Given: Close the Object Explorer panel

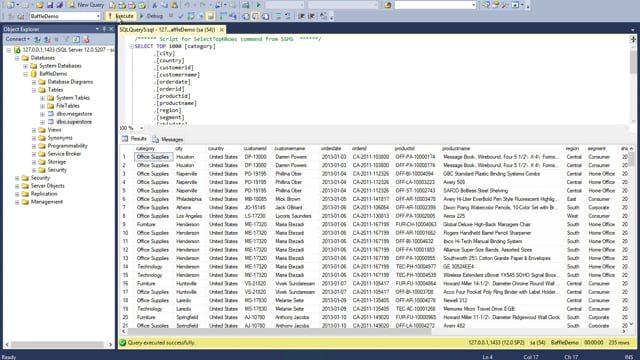Looking at the screenshot, I should pyautogui.click(x=111, y=29).
